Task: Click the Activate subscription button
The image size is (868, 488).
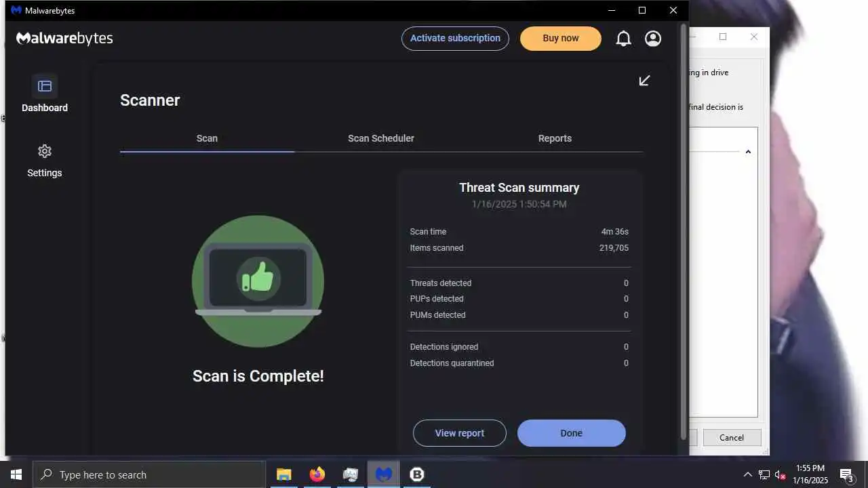Action: (455, 39)
